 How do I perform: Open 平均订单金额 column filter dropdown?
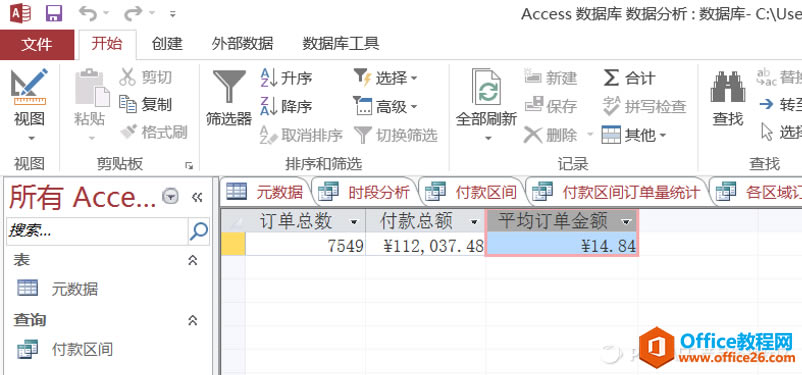tap(626, 222)
